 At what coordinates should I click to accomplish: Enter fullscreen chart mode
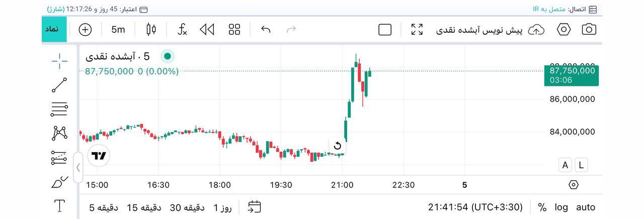[x=417, y=30]
